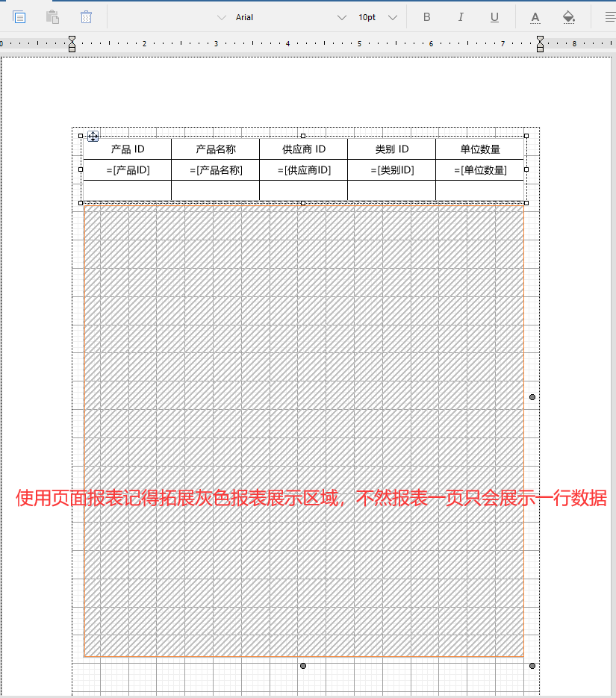Click the right margin marker on ruler

point(540,44)
